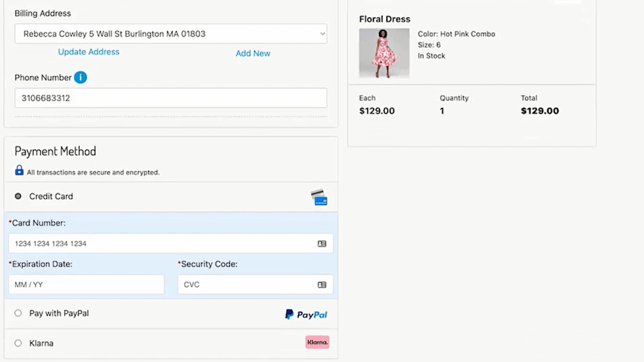The image size is (644, 362).
Task: Click the Expiration Date field
Action: pyautogui.click(x=86, y=285)
